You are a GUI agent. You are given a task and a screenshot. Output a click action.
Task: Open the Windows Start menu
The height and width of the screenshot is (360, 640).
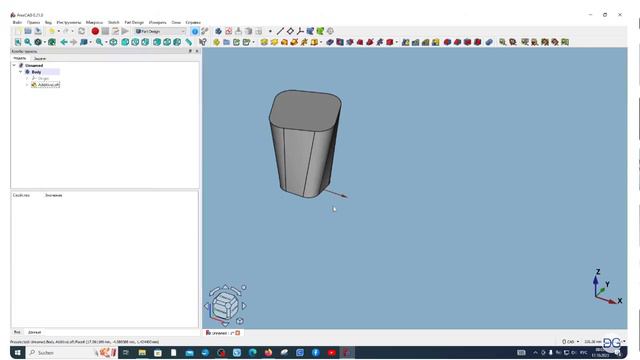(x=18, y=353)
